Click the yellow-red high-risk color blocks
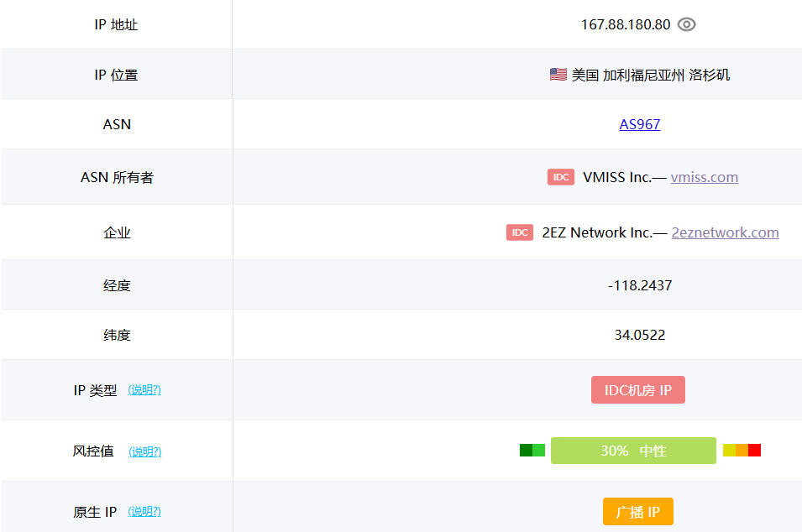The width and height of the screenshot is (802, 532). (x=742, y=451)
